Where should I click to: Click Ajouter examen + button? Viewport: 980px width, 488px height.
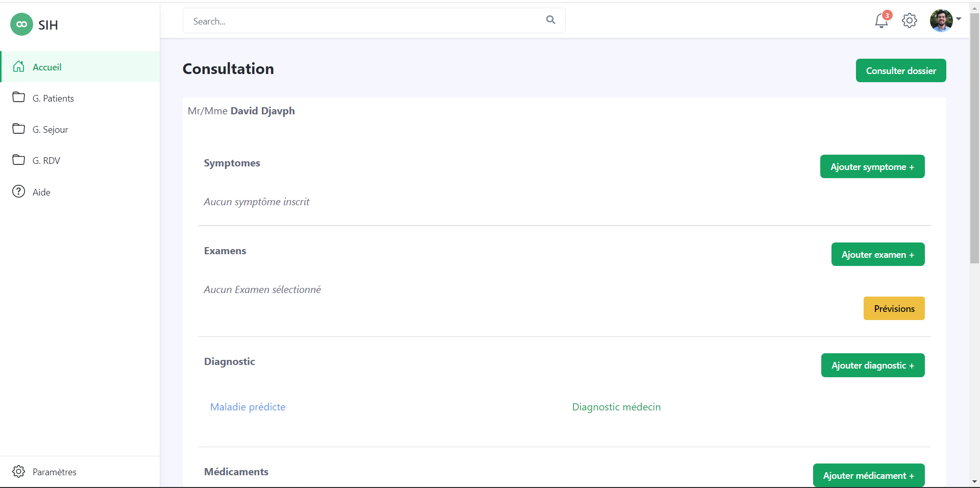coord(877,255)
